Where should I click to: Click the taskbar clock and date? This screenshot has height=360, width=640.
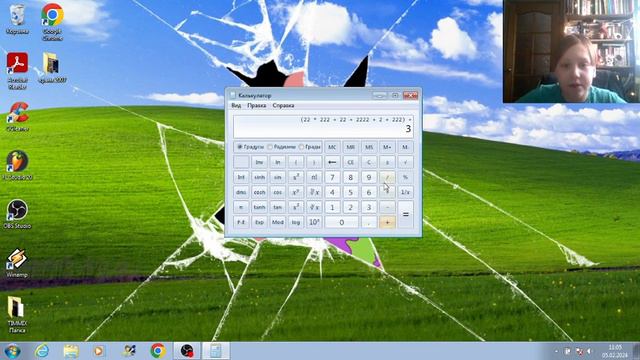(615, 351)
